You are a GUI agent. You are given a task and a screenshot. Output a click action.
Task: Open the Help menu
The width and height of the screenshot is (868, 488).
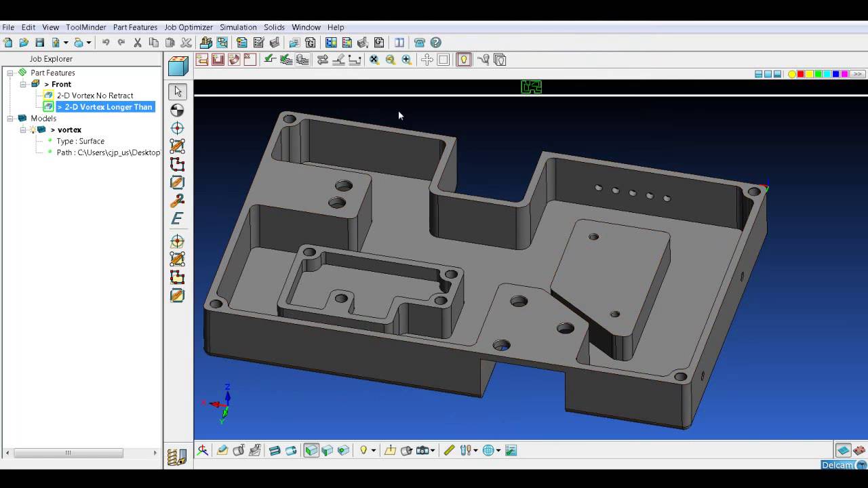[336, 27]
